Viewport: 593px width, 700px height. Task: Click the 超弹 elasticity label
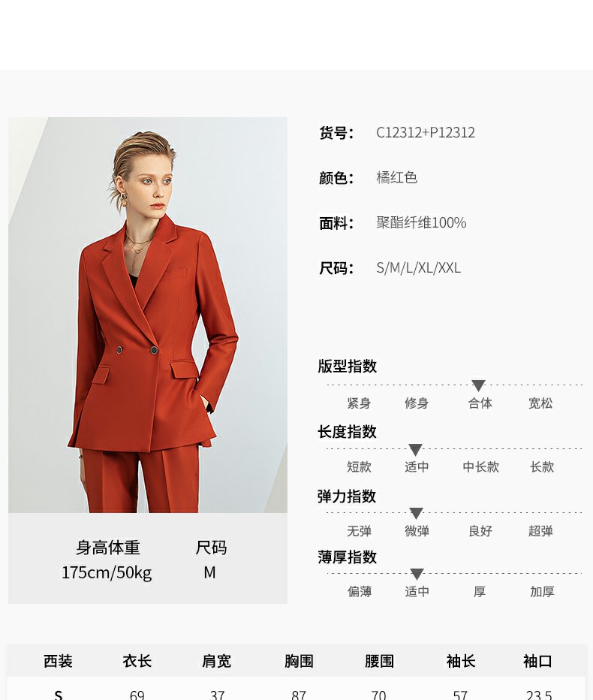(x=540, y=531)
